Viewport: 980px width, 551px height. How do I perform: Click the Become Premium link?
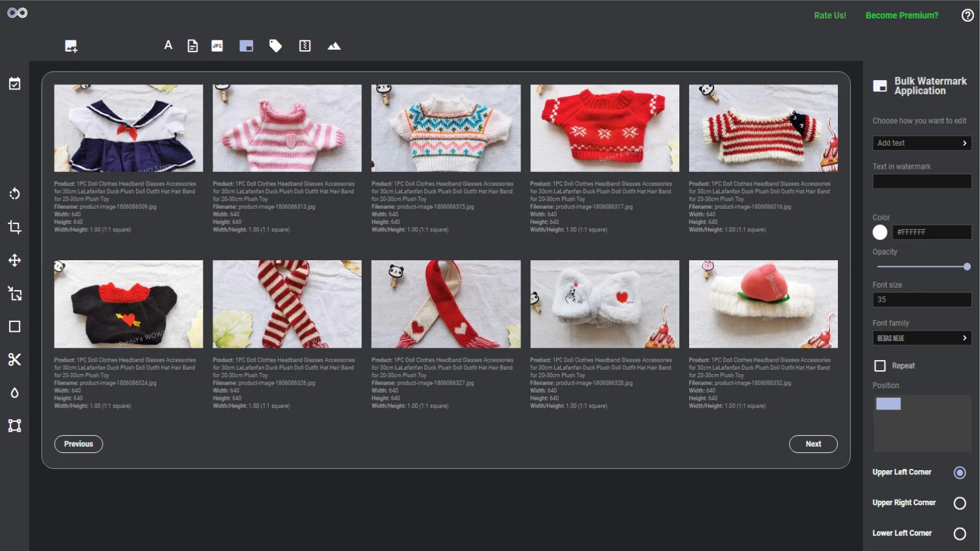(x=901, y=15)
